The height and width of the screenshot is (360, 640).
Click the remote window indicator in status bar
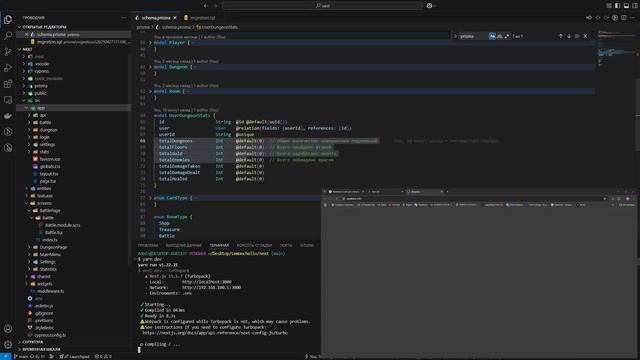tap(5, 356)
